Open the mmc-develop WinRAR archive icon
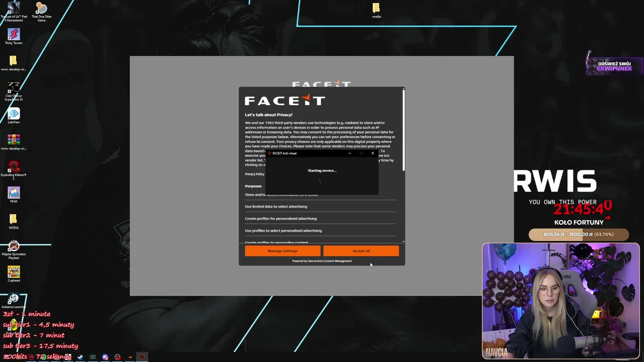This screenshot has height=362, width=644. [14, 142]
